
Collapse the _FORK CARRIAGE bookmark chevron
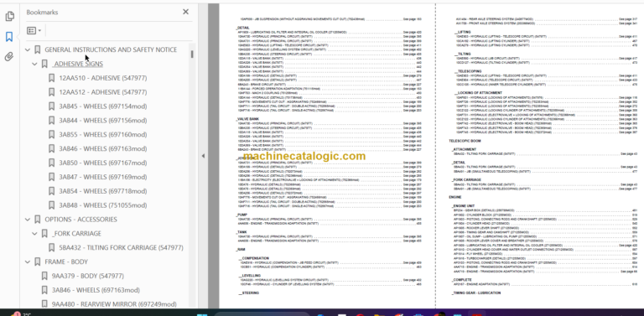point(34,234)
